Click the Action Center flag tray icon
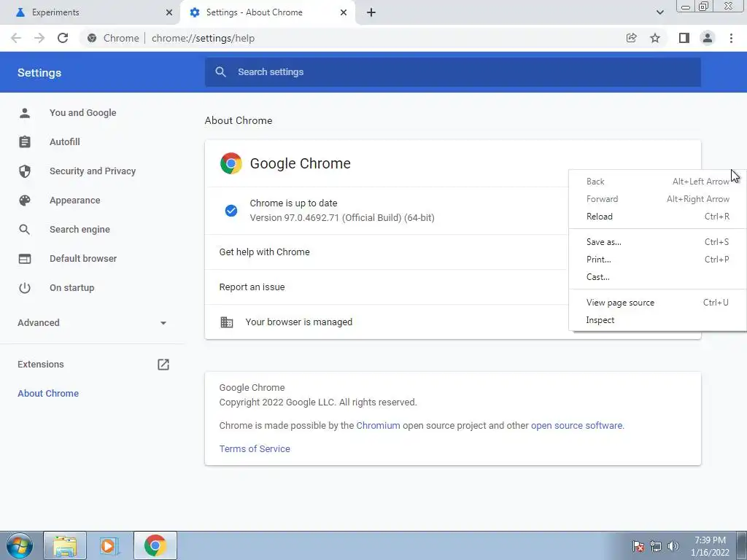Screen dimensions: 747x560 [x=638, y=546]
